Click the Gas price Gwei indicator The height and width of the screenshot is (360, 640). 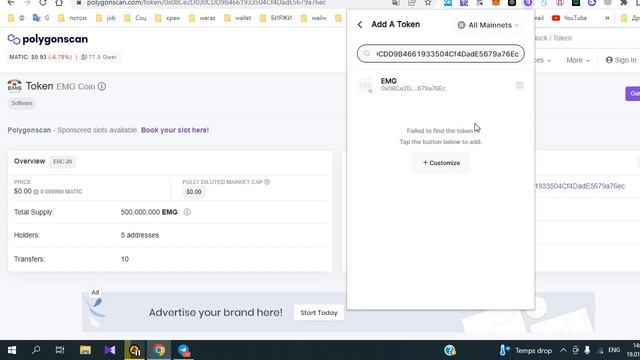click(x=99, y=57)
